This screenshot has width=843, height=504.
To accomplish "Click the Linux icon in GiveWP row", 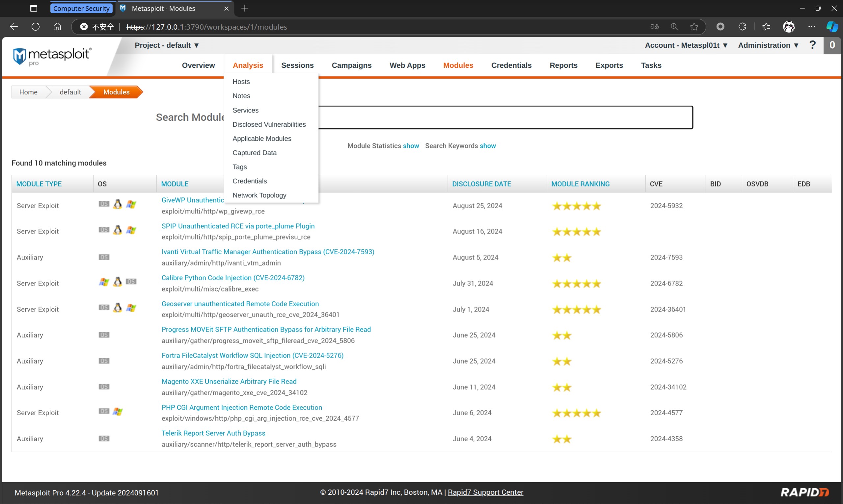I will click(x=118, y=204).
